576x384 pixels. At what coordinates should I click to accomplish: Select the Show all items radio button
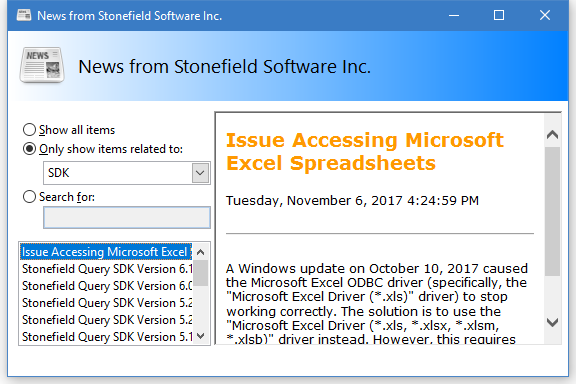pyautogui.click(x=29, y=130)
